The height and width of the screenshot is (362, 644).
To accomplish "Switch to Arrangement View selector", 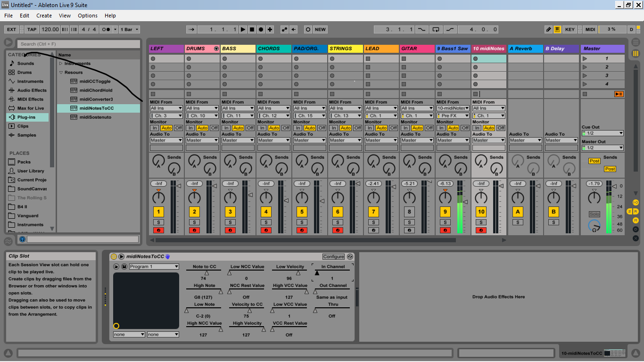I will pyautogui.click(x=636, y=43).
